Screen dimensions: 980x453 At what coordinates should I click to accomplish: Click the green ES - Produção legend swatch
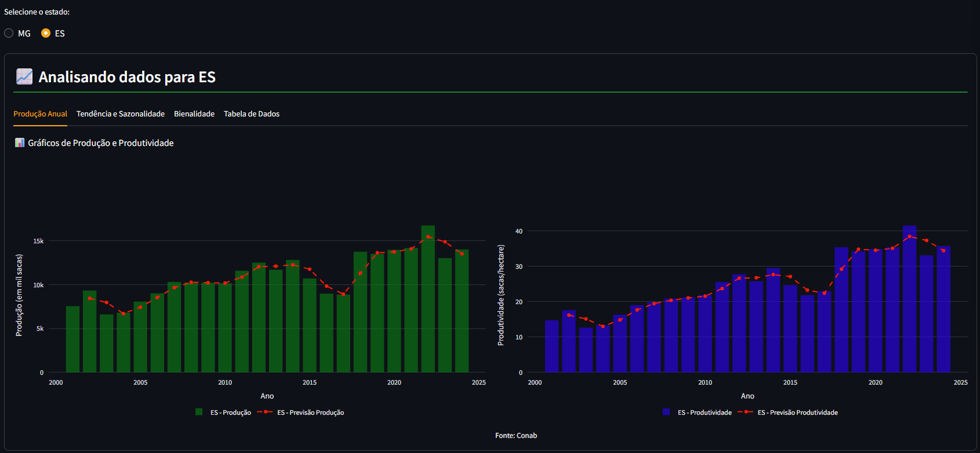tap(199, 412)
